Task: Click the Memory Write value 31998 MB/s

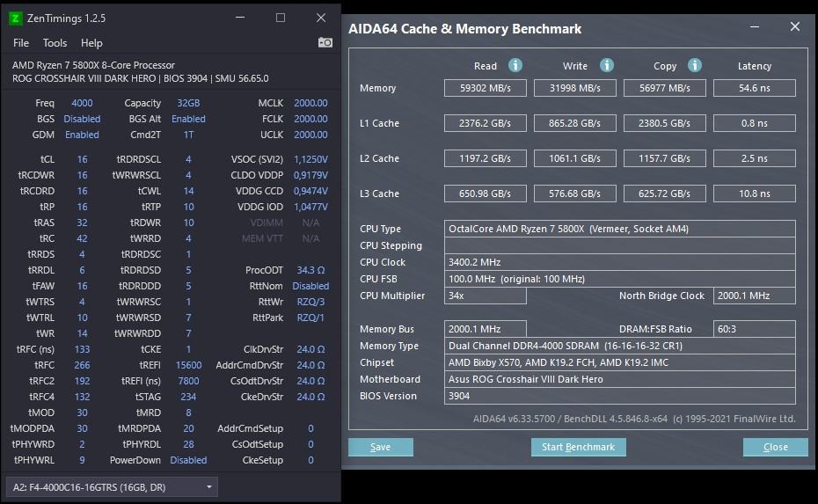Action: point(575,88)
